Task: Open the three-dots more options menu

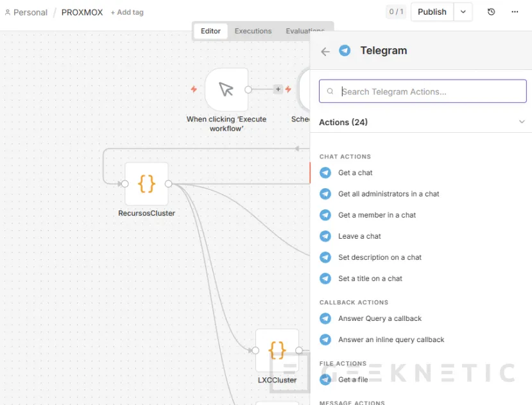Action: pos(515,12)
